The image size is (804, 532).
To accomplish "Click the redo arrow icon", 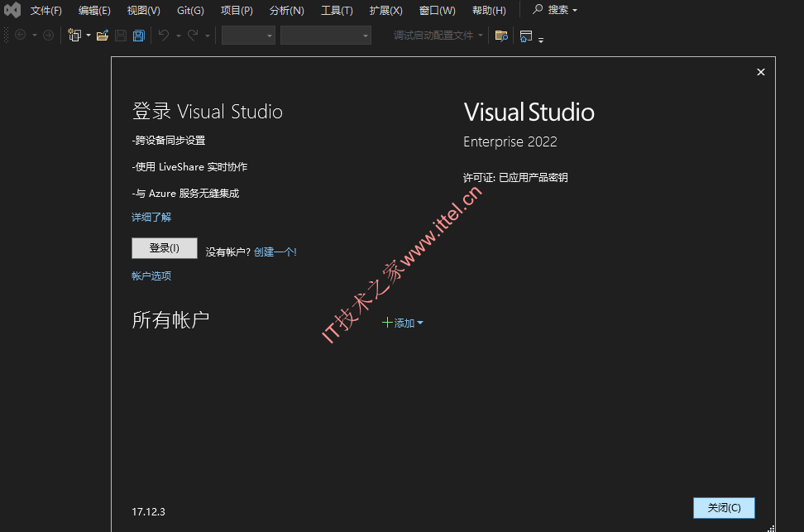I will click(x=193, y=35).
